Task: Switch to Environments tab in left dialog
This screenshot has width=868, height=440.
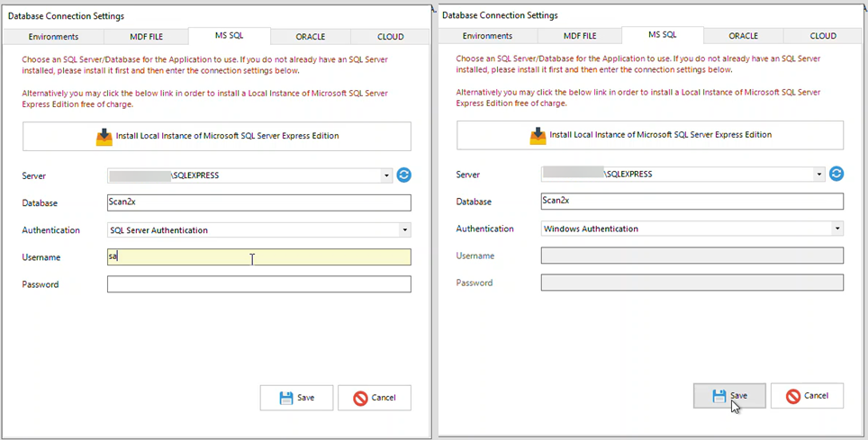Action: click(x=53, y=37)
